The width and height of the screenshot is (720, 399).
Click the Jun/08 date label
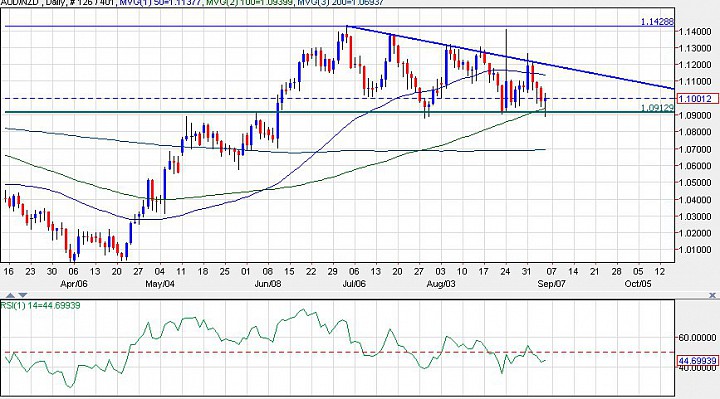click(x=268, y=284)
